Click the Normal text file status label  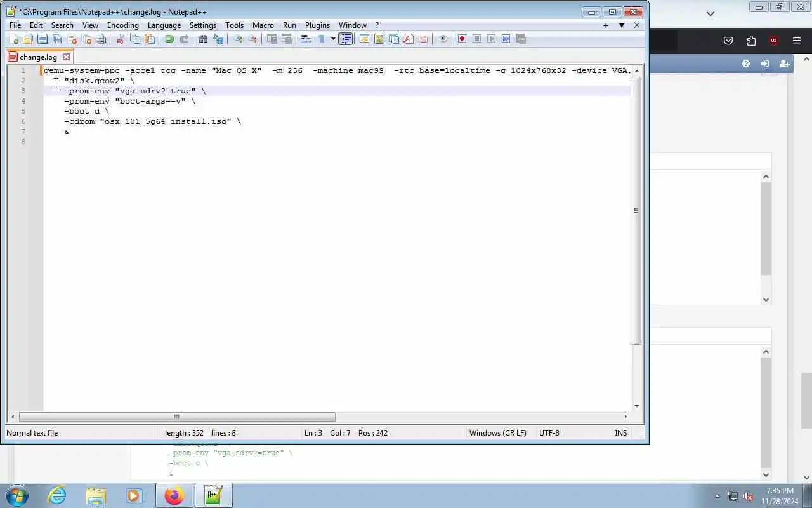[32, 433]
